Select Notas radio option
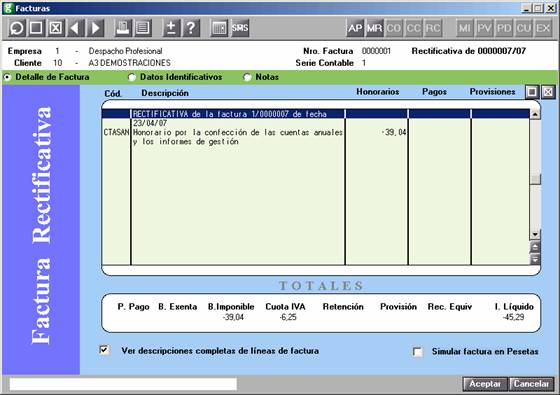The height and width of the screenshot is (395, 560). [247, 77]
